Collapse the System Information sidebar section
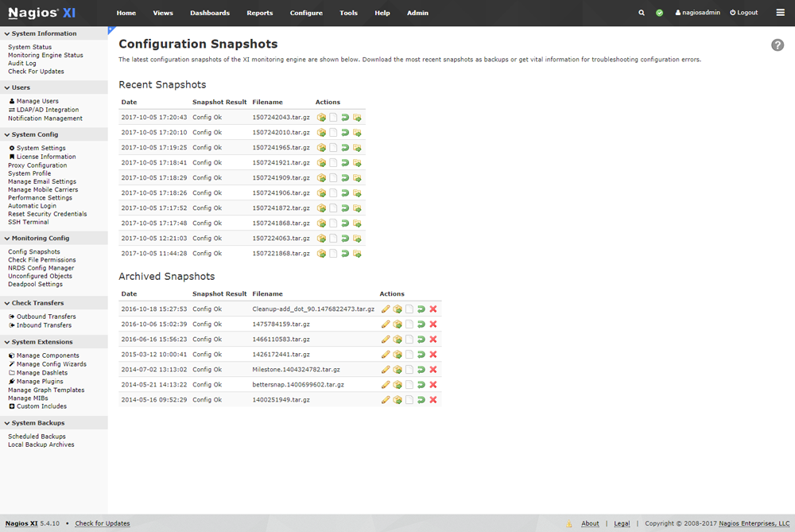This screenshot has width=795, height=532. click(7, 33)
